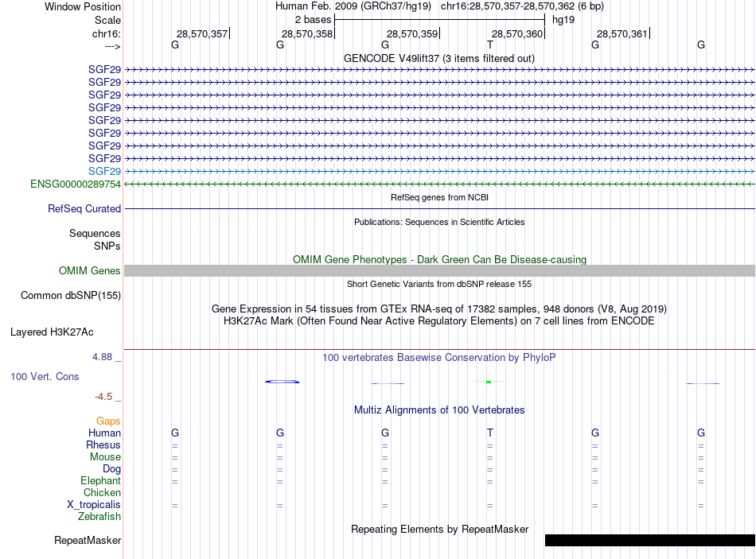Open the OMIM Gene Phenotypes track title
This screenshot has height=559, width=756.
tap(439, 259)
